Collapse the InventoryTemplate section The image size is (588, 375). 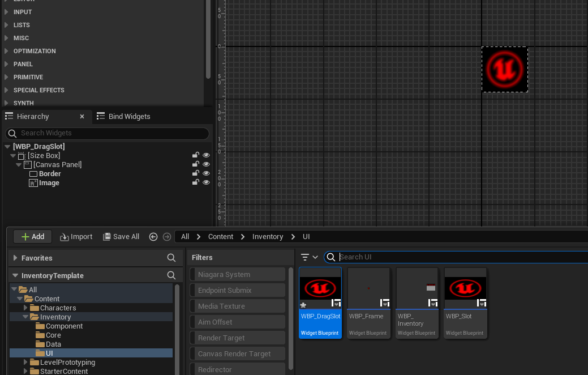pos(15,275)
